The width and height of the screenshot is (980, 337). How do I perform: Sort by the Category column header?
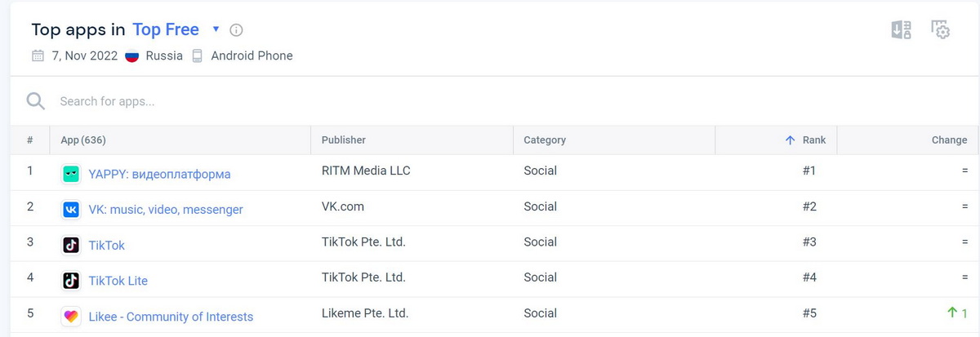tap(545, 140)
